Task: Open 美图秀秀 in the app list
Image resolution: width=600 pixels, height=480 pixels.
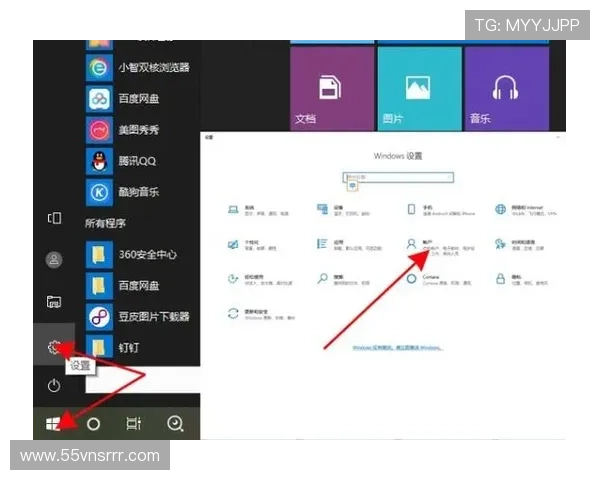Action: pos(123,130)
